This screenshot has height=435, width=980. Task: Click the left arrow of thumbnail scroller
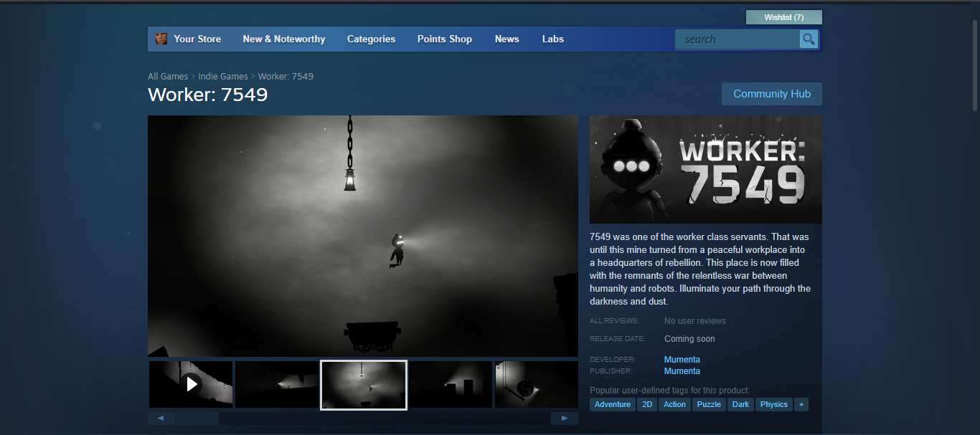coord(161,418)
